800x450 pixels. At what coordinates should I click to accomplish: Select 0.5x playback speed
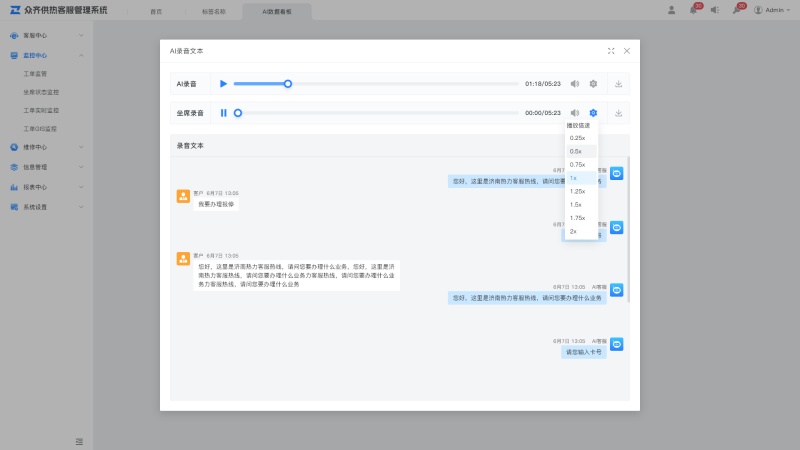[577, 151]
